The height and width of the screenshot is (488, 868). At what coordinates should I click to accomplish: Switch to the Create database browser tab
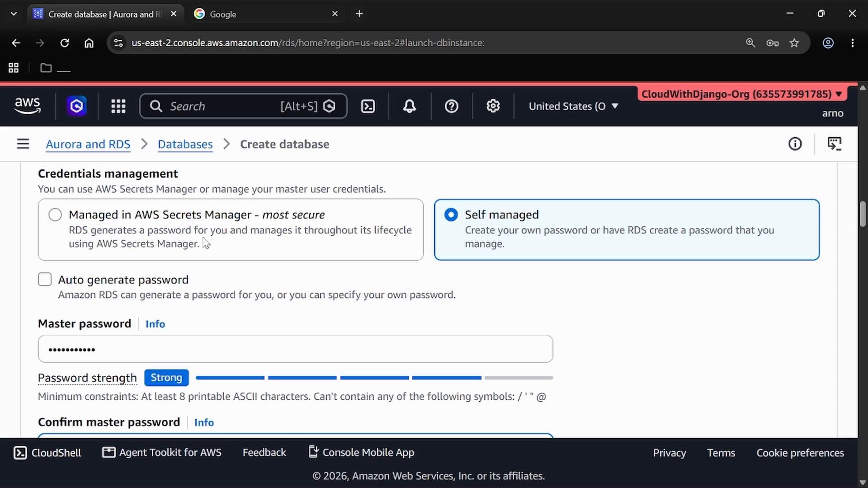105,14
